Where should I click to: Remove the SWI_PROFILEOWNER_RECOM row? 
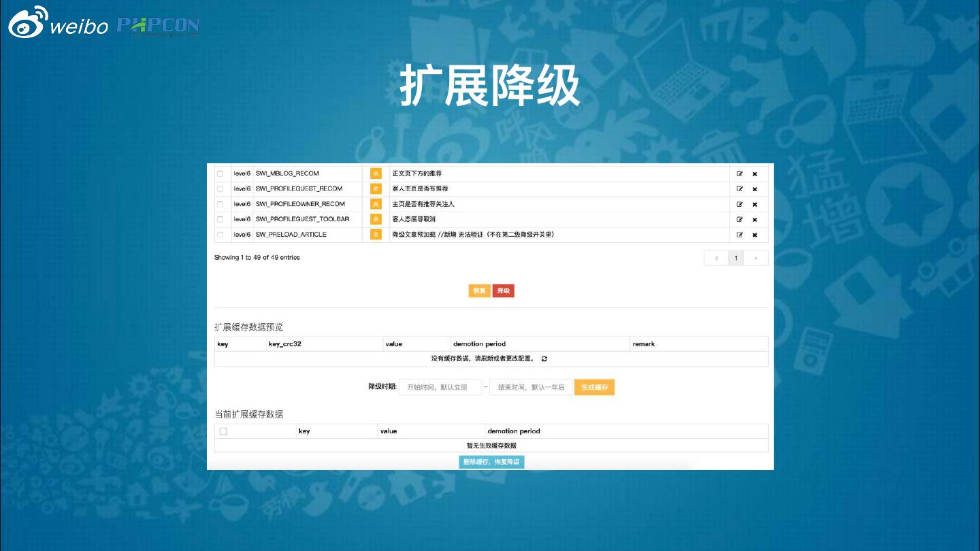755,204
